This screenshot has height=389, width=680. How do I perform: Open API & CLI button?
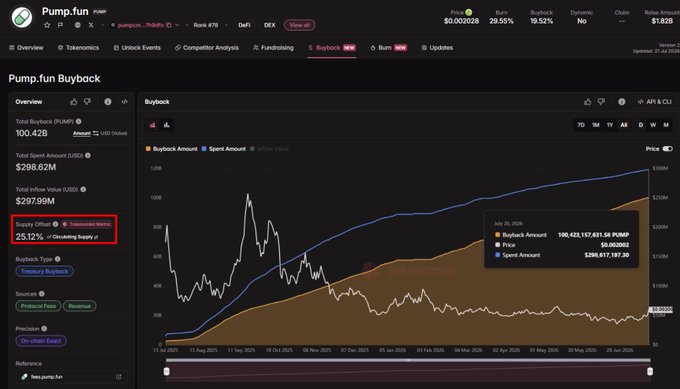654,101
